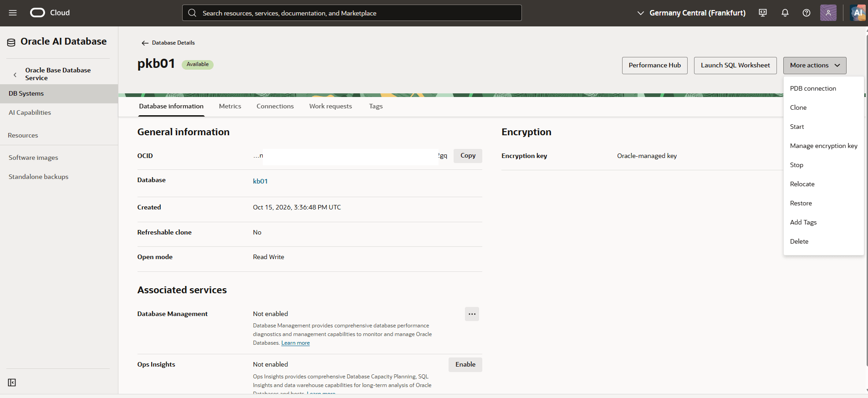Open DB Systems in sidebar
Screen dimensions: 868x398
[59, 94]
